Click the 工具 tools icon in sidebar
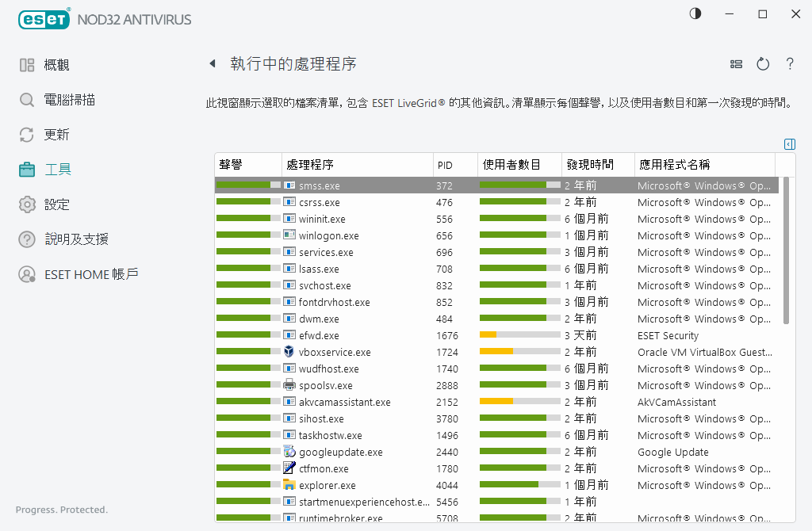 coord(25,169)
